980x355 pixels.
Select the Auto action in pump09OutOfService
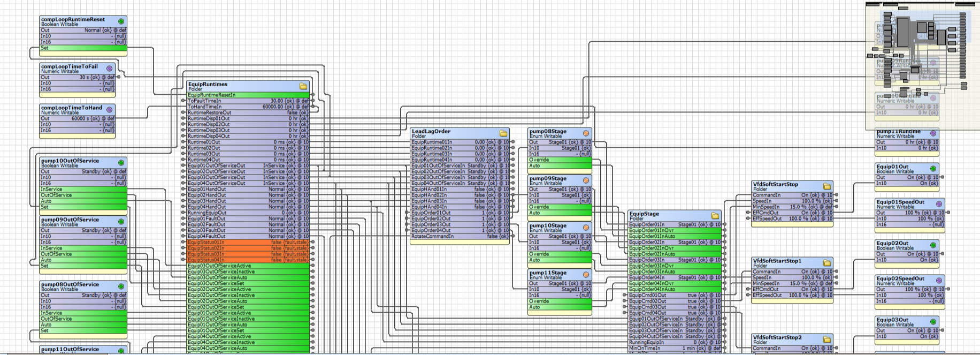(83, 260)
